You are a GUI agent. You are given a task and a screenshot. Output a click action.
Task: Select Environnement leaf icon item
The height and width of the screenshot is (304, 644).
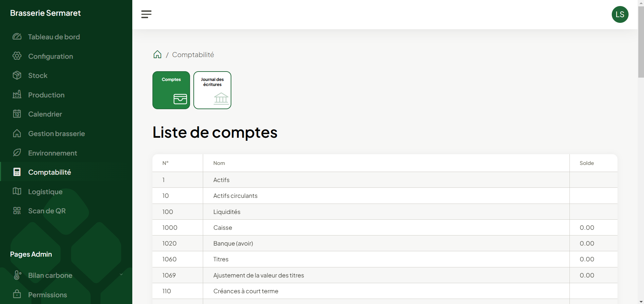17,153
